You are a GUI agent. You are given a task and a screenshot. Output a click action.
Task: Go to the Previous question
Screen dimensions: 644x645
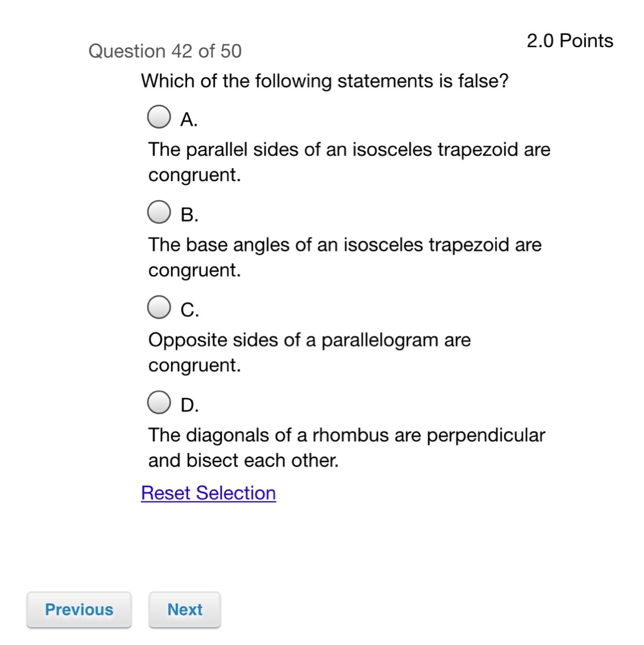coord(79,610)
